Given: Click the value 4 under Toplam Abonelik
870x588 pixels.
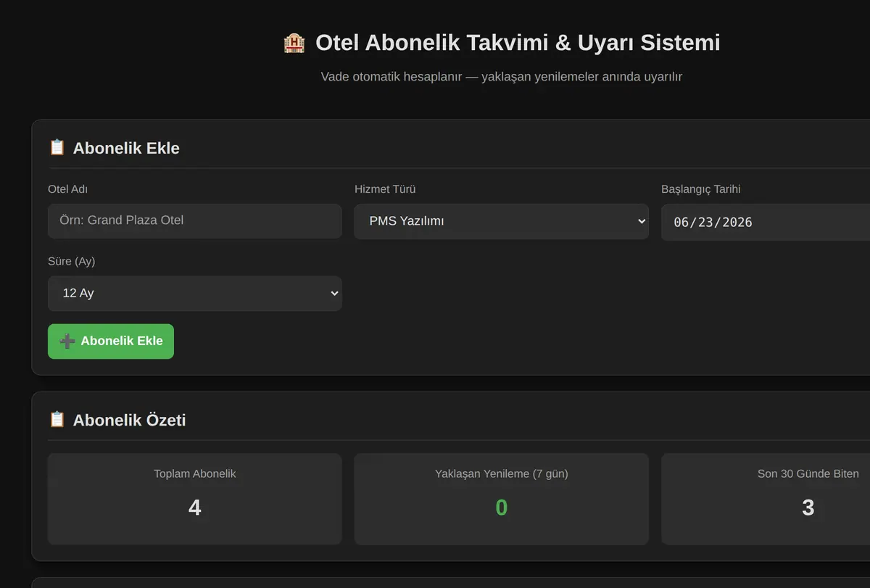Looking at the screenshot, I should tap(194, 508).
